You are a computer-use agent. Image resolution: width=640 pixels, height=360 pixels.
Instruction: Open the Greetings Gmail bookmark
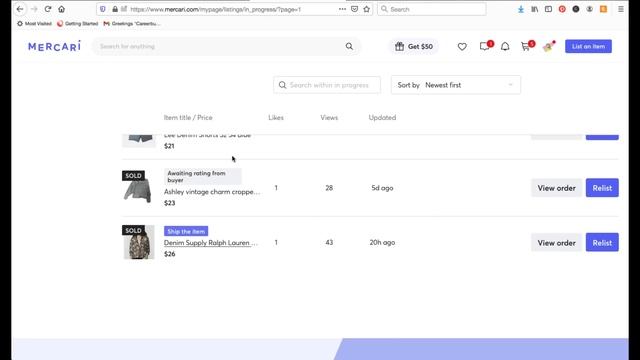(x=131, y=24)
